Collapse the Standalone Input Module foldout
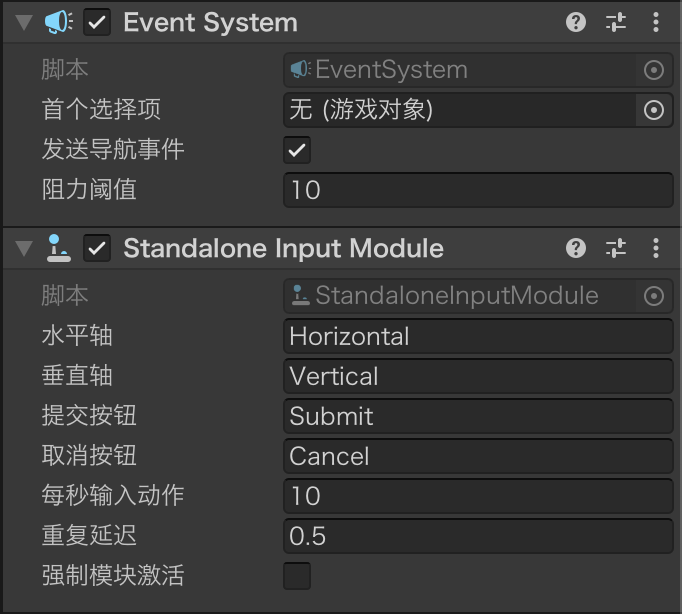Viewport: 682px width, 614px height. click(x=25, y=249)
